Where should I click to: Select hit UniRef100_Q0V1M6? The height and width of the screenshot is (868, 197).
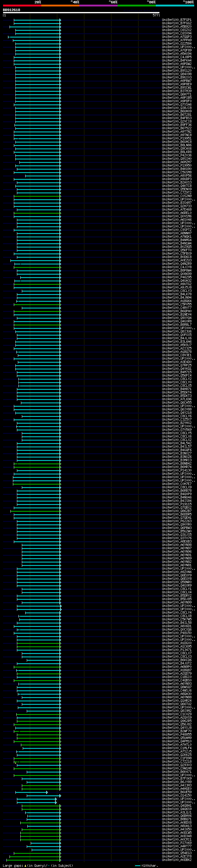pos(176,216)
